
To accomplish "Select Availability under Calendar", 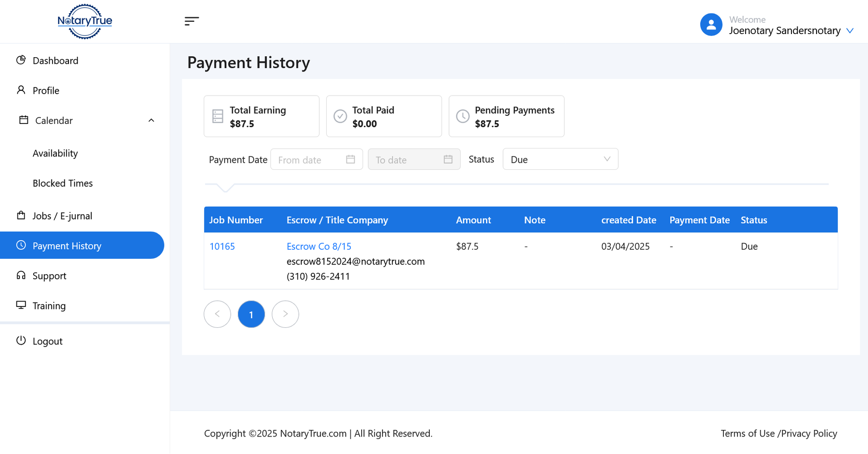I will [55, 153].
